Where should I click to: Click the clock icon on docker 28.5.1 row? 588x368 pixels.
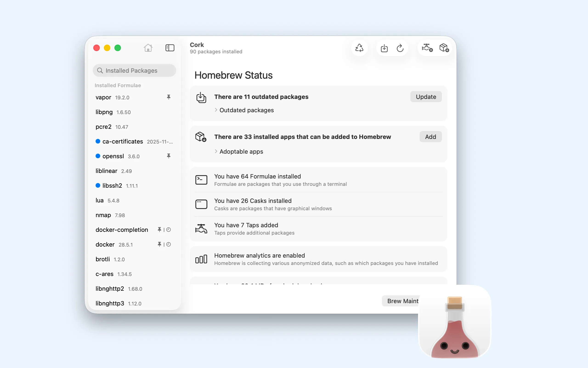coord(169,244)
